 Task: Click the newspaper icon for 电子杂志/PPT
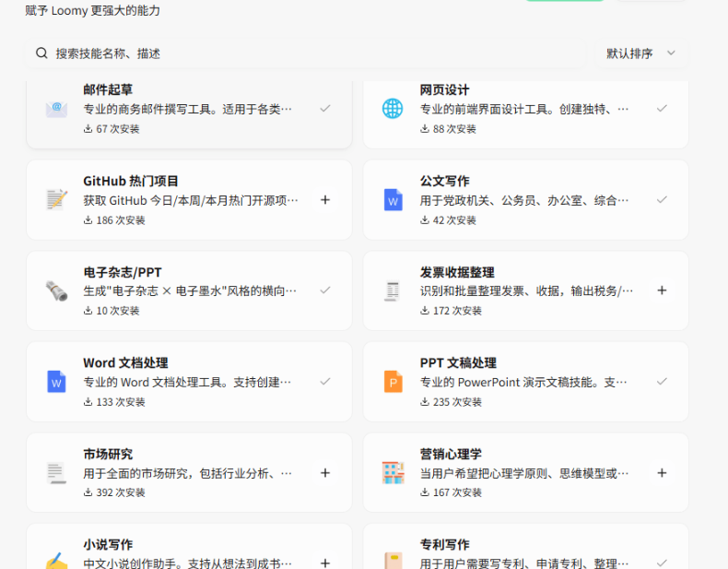[56, 290]
